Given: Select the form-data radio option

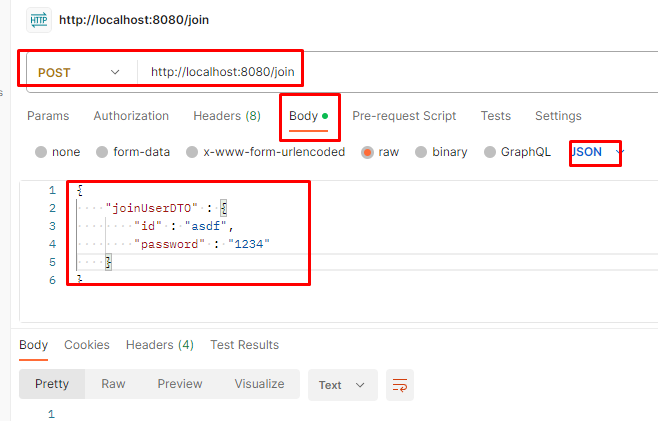Looking at the screenshot, I should tap(102, 152).
